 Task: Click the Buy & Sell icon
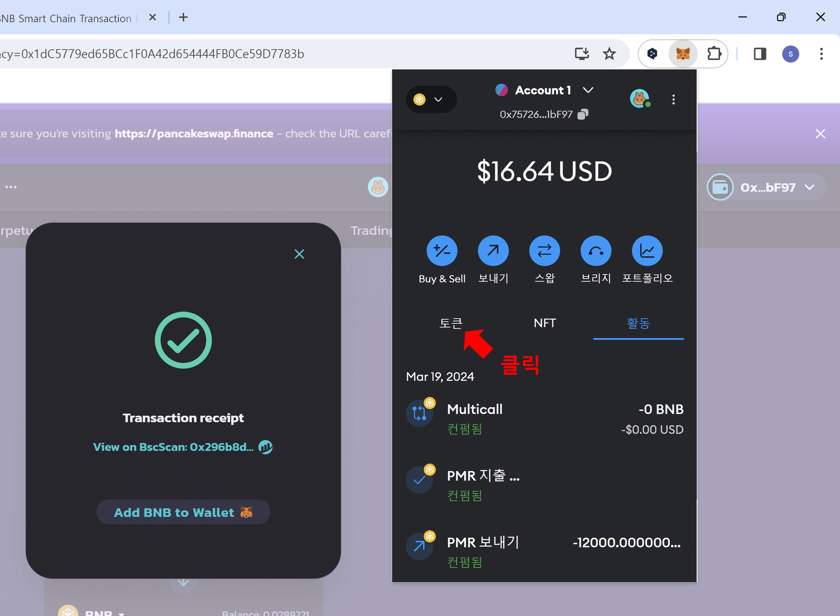(x=442, y=251)
